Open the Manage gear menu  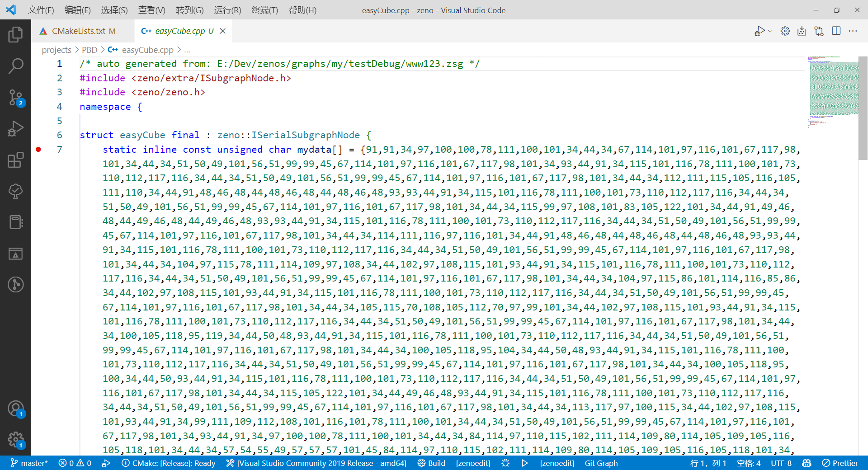coord(15,439)
